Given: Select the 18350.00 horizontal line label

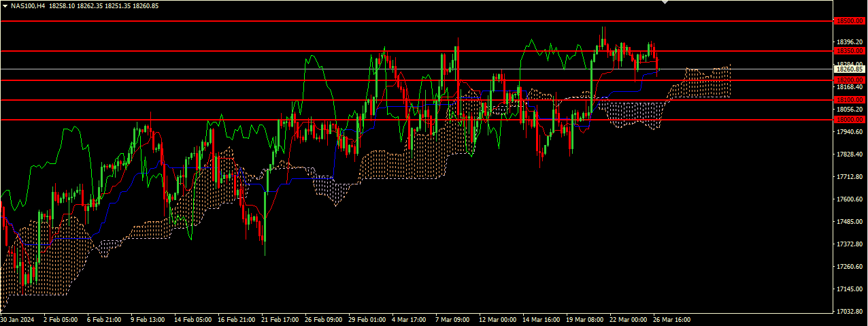Looking at the screenshot, I should click(x=850, y=51).
